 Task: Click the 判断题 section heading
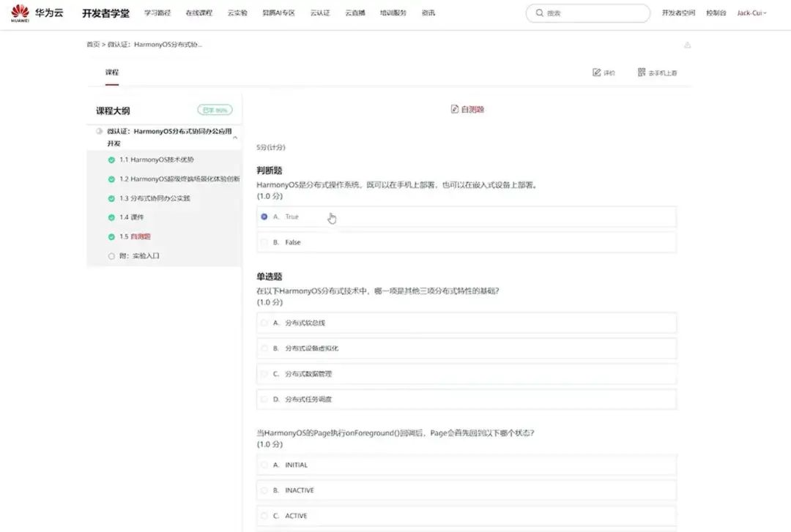pos(270,171)
